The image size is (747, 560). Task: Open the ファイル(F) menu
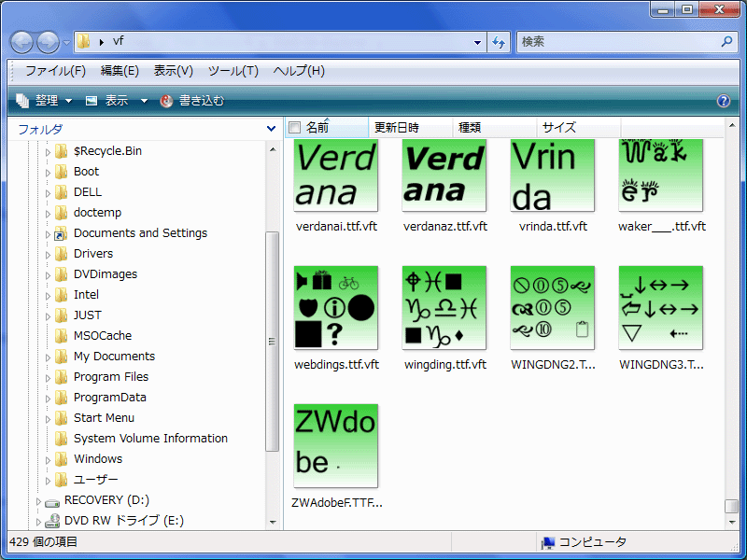coord(55,71)
